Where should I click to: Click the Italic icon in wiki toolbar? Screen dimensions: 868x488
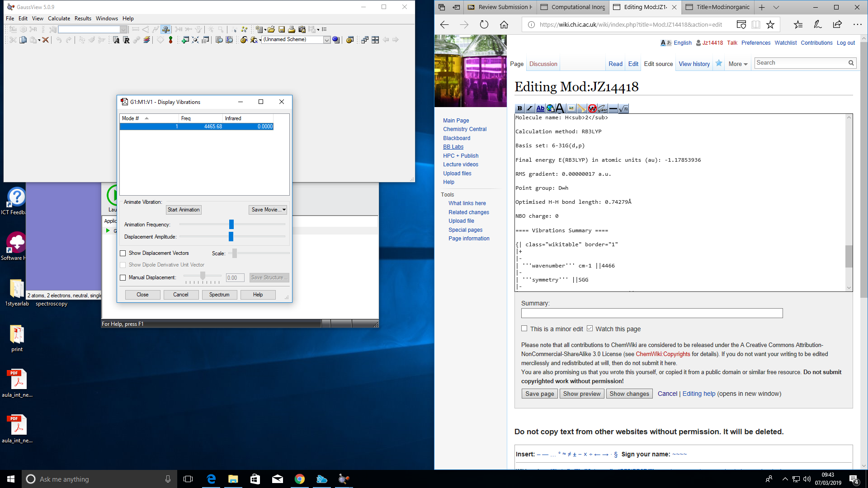tap(530, 108)
